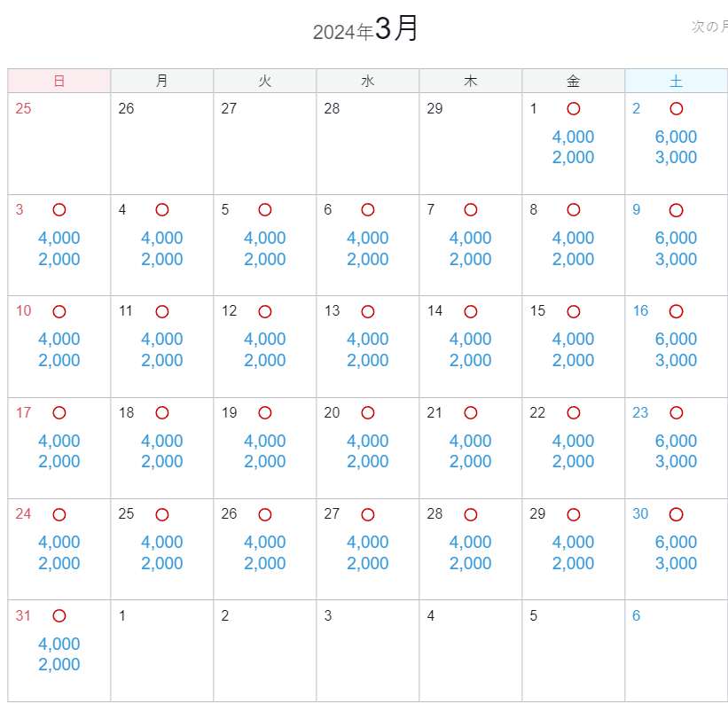Select the availability circle for March 11
728x704 pixels.
click(162, 311)
